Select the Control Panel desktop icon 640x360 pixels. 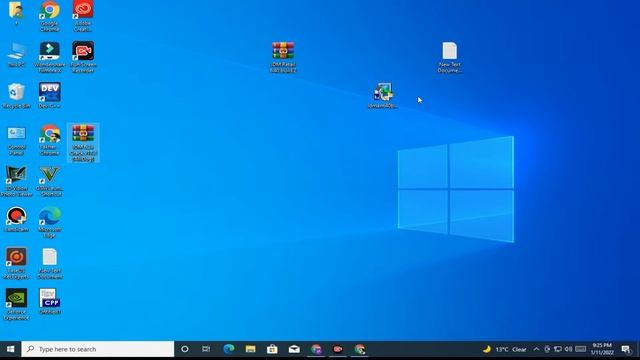pos(16,140)
